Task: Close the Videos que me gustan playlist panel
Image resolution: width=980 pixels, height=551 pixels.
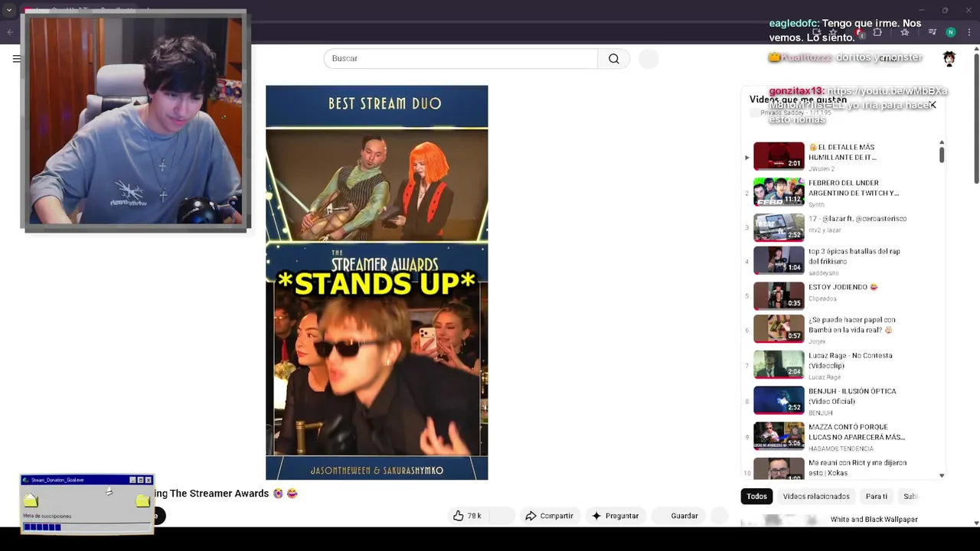Action: (x=933, y=105)
